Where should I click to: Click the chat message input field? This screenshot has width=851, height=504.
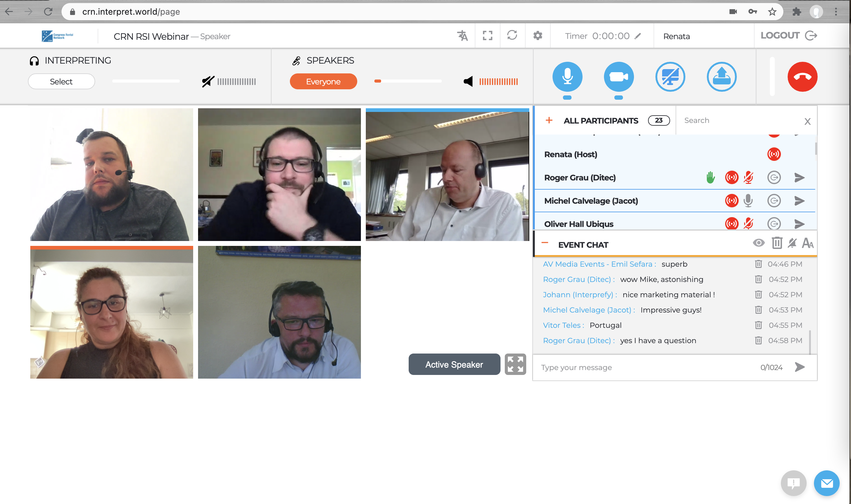point(646,368)
